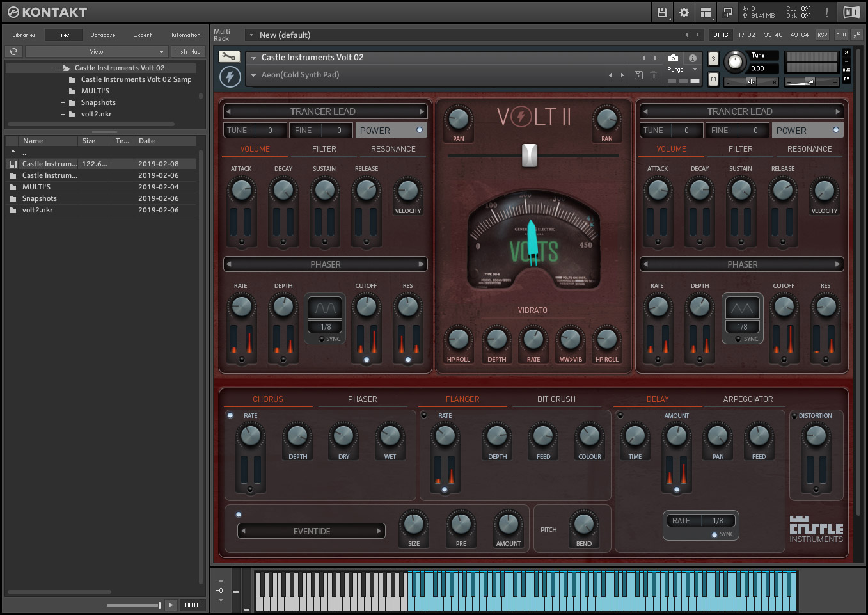This screenshot has height=615, width=868.
Task: Toggle right layer POWER switch
Action: [836, 130]
